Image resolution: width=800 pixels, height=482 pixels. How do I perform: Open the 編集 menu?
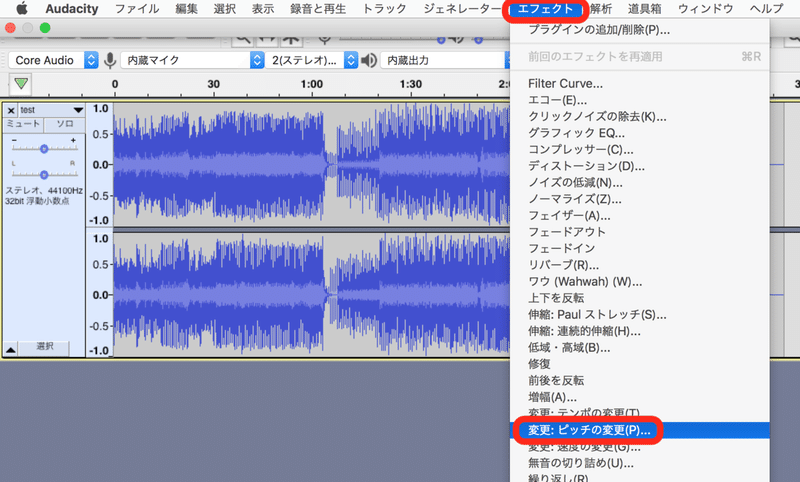pos(186,9)
